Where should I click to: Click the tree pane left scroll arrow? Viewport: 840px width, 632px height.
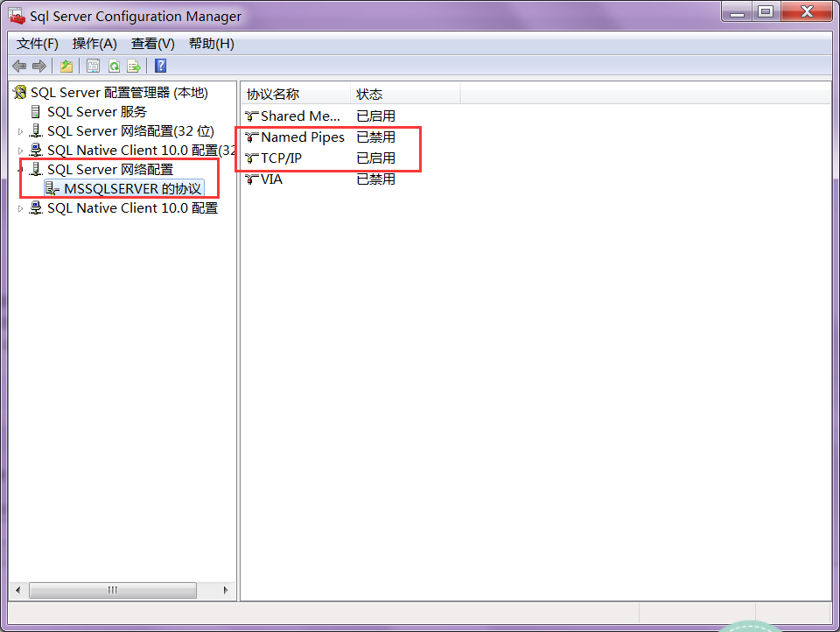pos(18,590)
